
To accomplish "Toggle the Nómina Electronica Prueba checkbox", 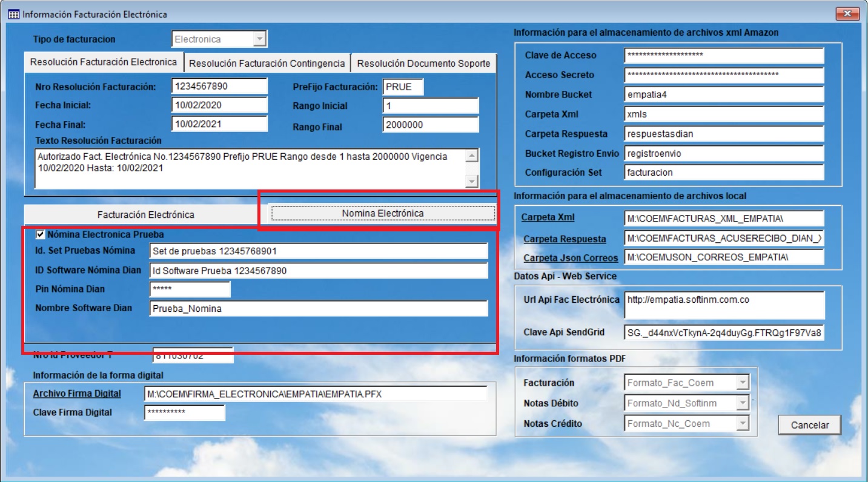I will pos(41,234).
